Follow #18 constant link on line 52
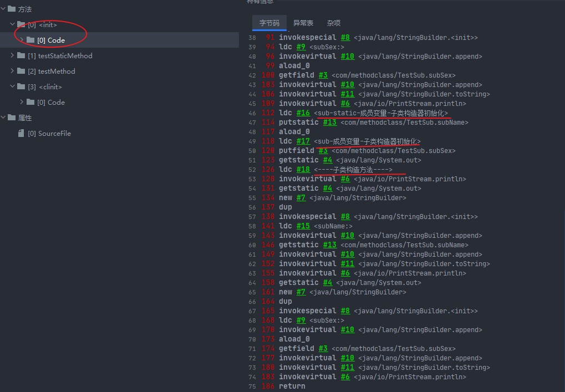 click(x=303, y=169)
